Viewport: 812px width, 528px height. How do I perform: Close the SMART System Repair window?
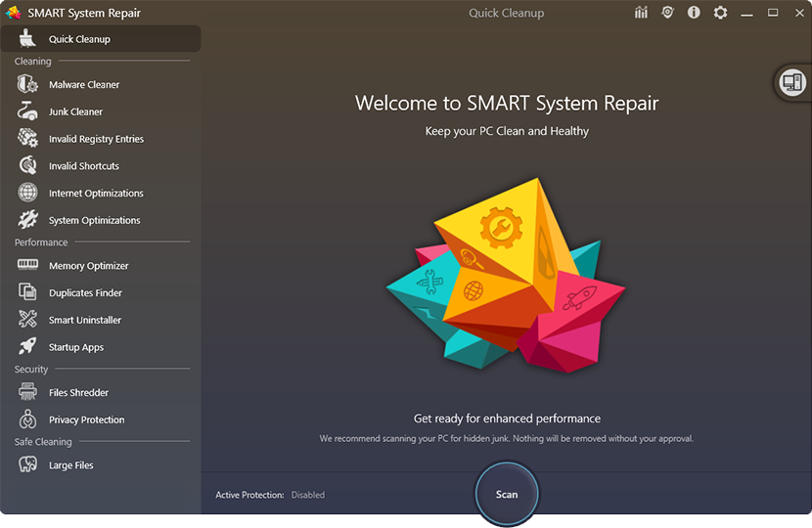tap(799, 13)
